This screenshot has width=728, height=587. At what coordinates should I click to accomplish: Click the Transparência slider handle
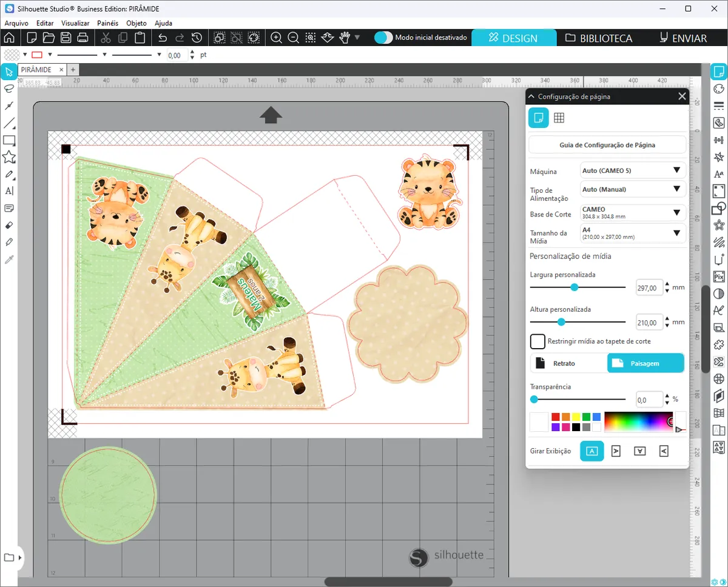click(x=534, y=399)
